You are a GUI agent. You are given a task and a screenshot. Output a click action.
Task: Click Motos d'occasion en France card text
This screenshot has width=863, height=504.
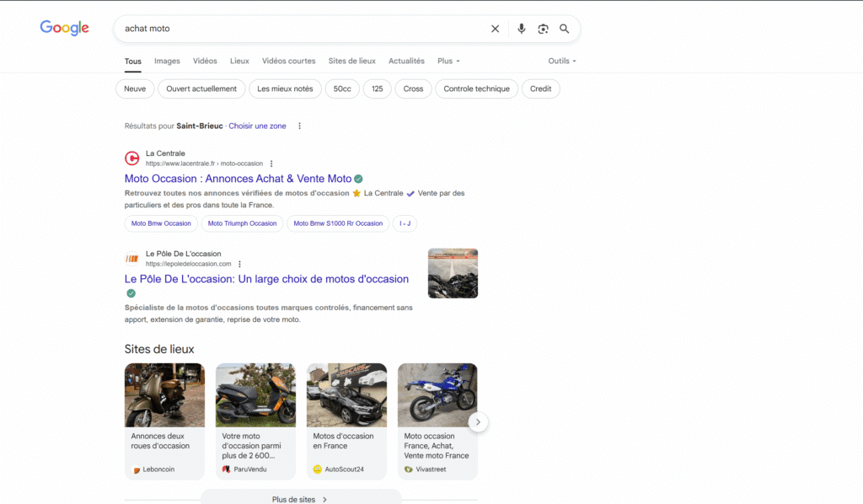[344, 441]
